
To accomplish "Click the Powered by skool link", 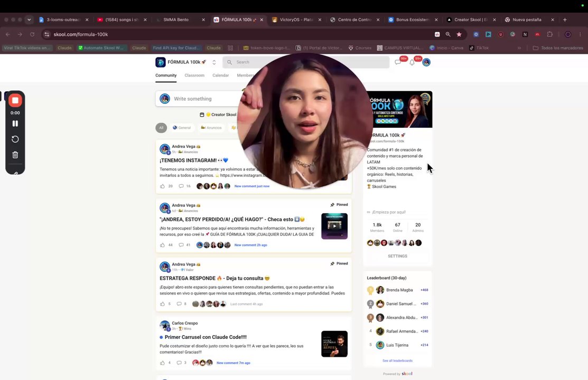I will click(397, 374).
